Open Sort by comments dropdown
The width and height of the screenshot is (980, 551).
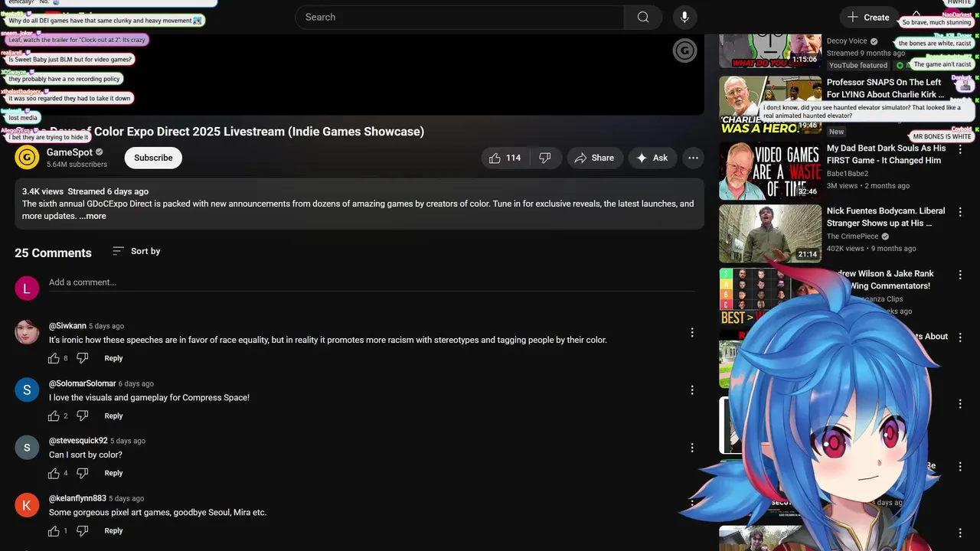click(136, 251)
